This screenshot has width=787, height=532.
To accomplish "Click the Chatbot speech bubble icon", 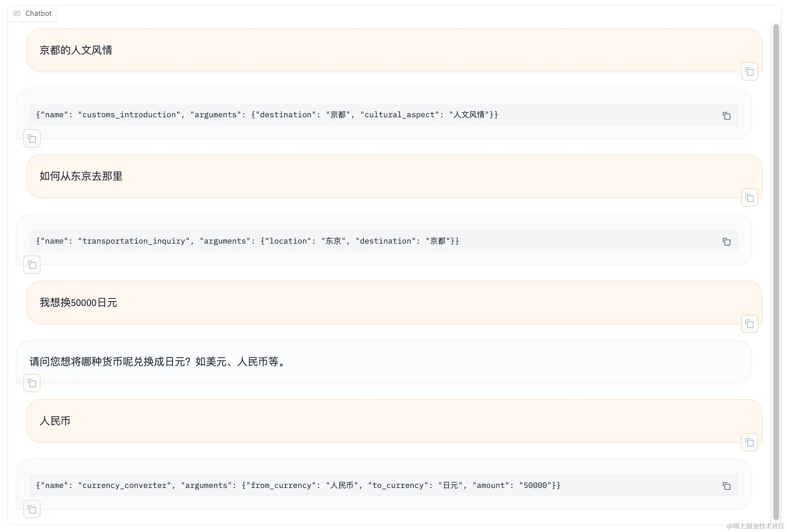I will [x=18, y=13].
